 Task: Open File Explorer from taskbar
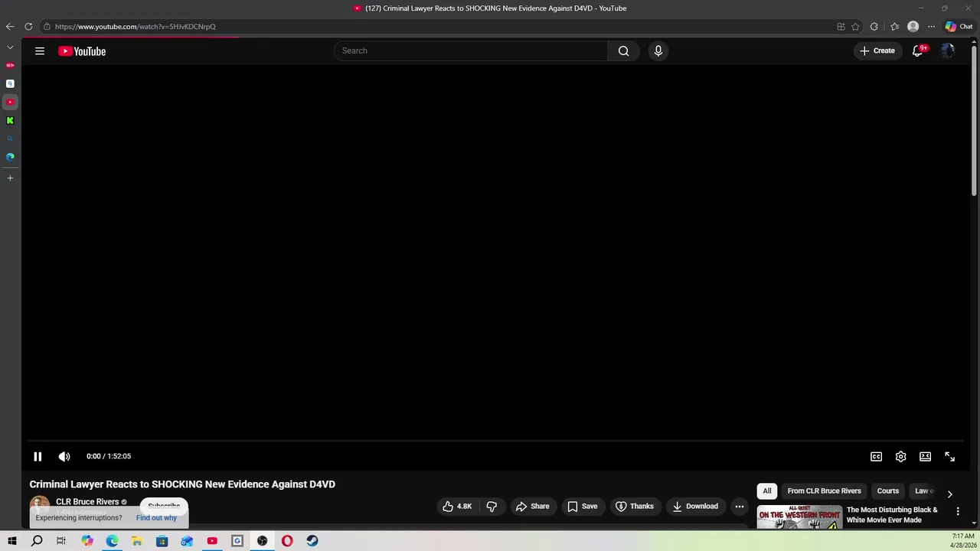(x=137, y=541)
